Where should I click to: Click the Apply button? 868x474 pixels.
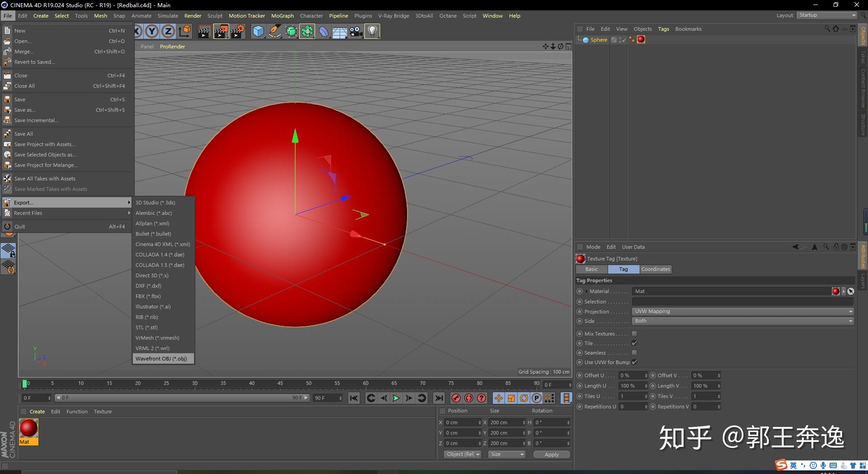click(551, 455)
